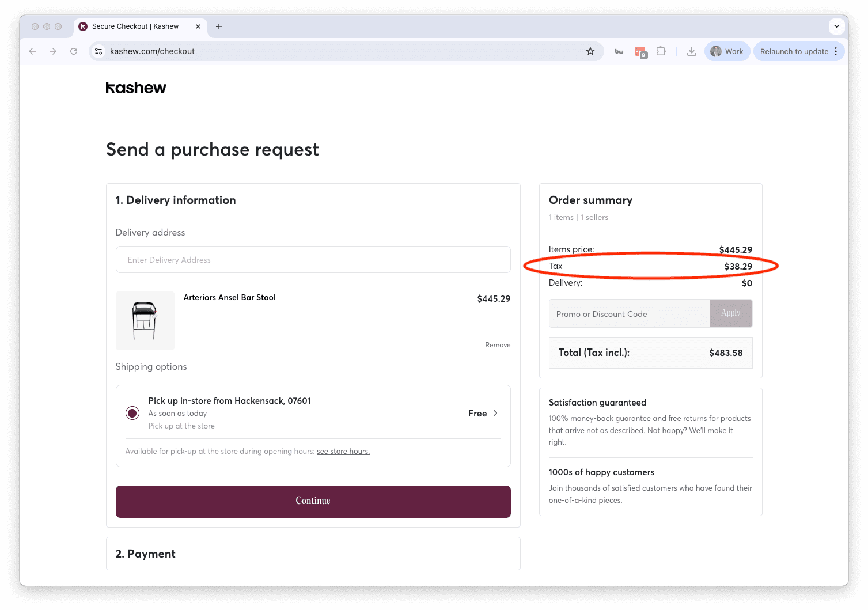Click the Pick up in-store from Hackensack label
The image size is (868, 610).
(229, 401)
